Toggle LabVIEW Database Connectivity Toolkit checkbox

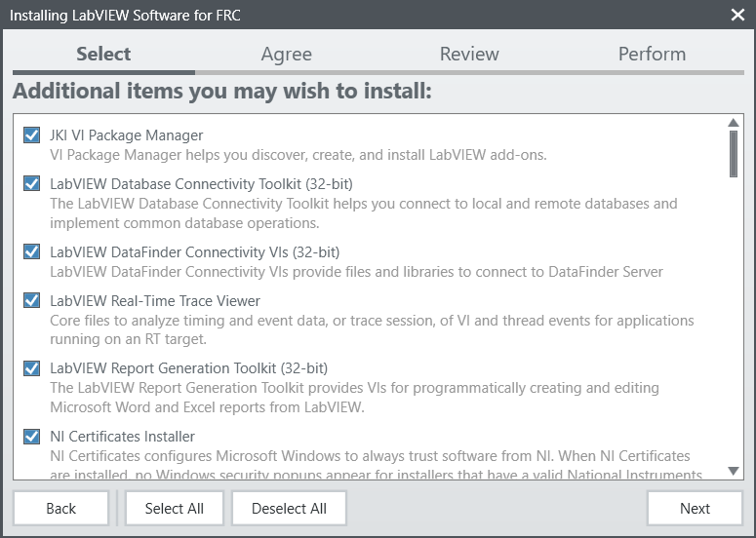tap(32, 184)
